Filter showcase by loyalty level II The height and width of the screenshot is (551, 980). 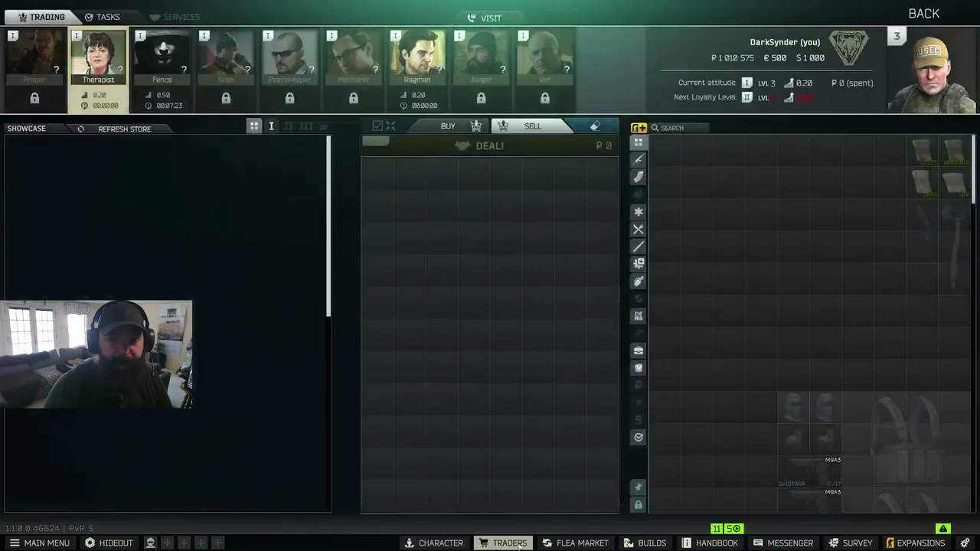pos(289,126)
